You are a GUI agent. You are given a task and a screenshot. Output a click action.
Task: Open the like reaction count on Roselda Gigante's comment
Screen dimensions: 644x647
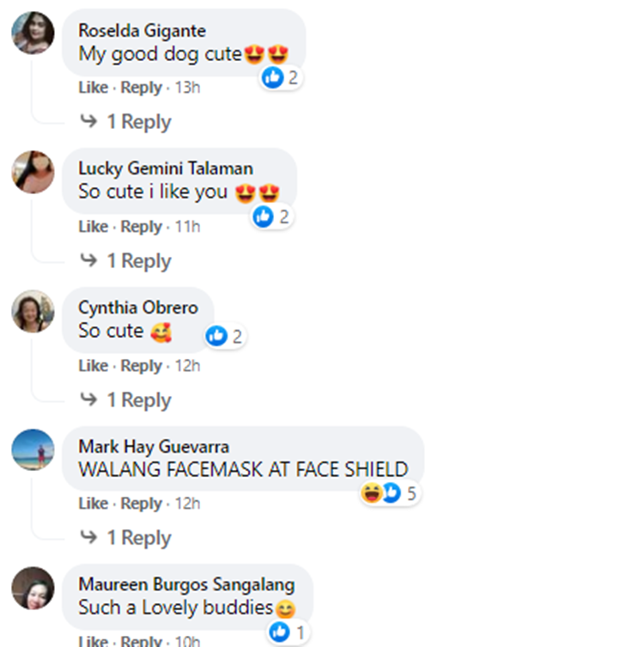pyautogui.click(x=282, y=77)
